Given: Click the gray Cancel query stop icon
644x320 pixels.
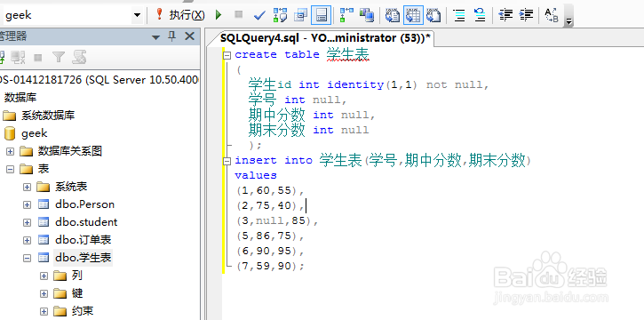Looking at the screenshot, I should 238,15.
